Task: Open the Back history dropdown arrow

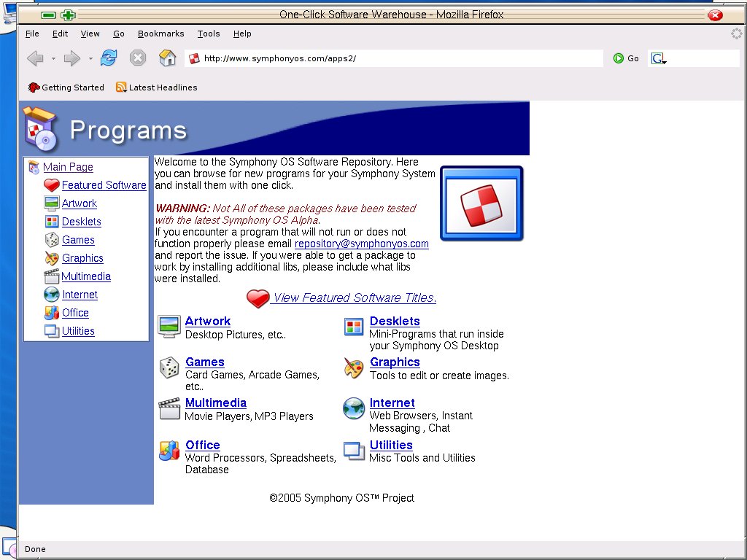Action: coord(53,59)
